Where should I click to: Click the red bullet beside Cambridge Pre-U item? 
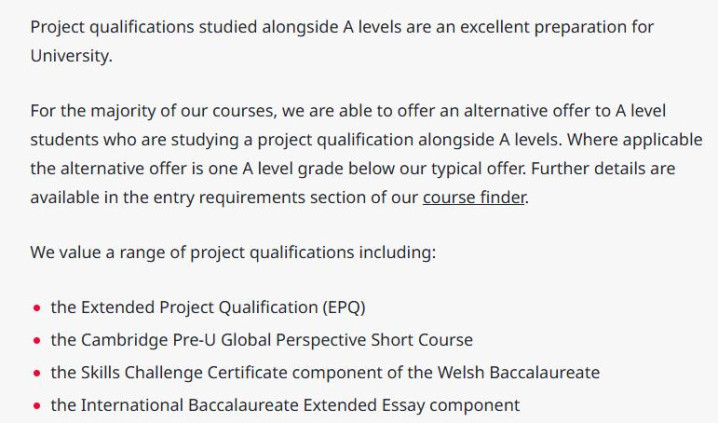point(37,341)
